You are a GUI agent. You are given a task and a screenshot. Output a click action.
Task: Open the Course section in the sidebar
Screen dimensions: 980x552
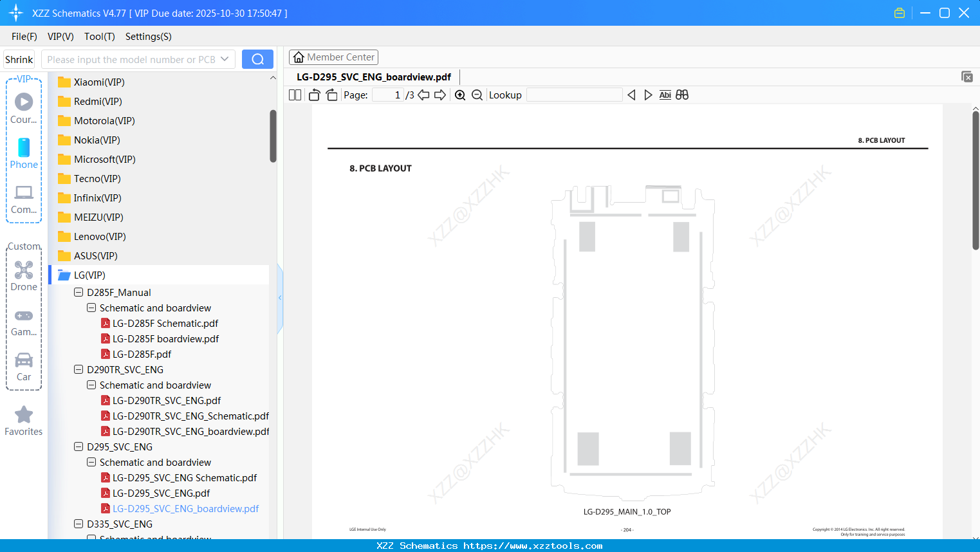[24, 109]
